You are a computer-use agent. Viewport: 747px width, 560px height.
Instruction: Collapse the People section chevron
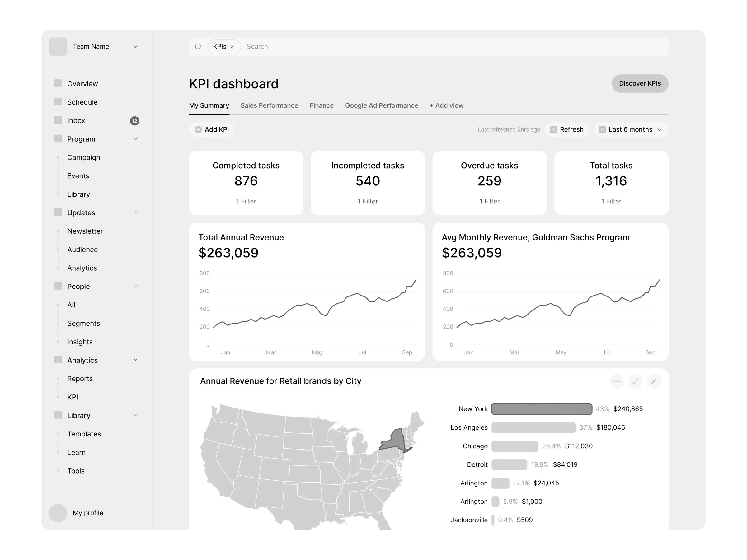[135, 286]
